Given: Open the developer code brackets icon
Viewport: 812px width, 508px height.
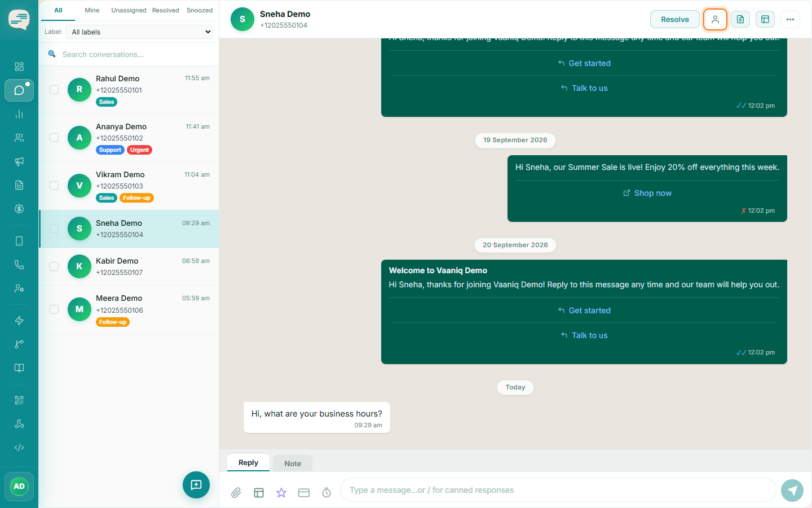Looking at the screenshot, I should pos(19,448).
